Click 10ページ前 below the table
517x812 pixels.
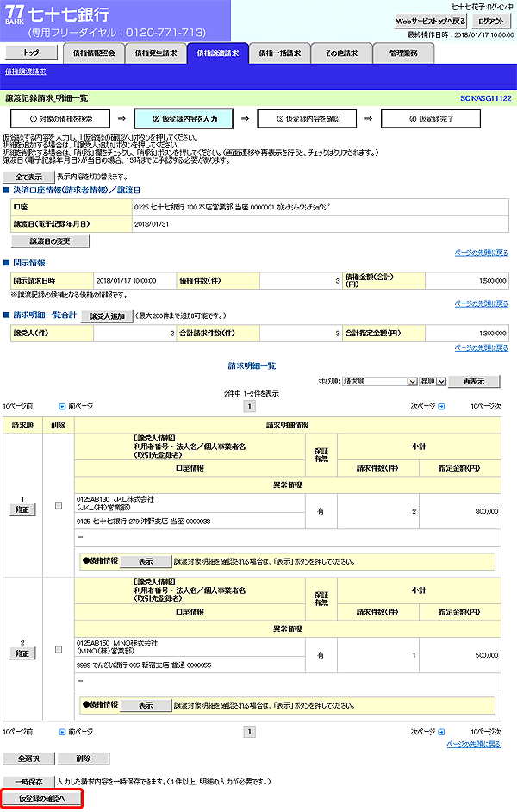tap(18, 732)
